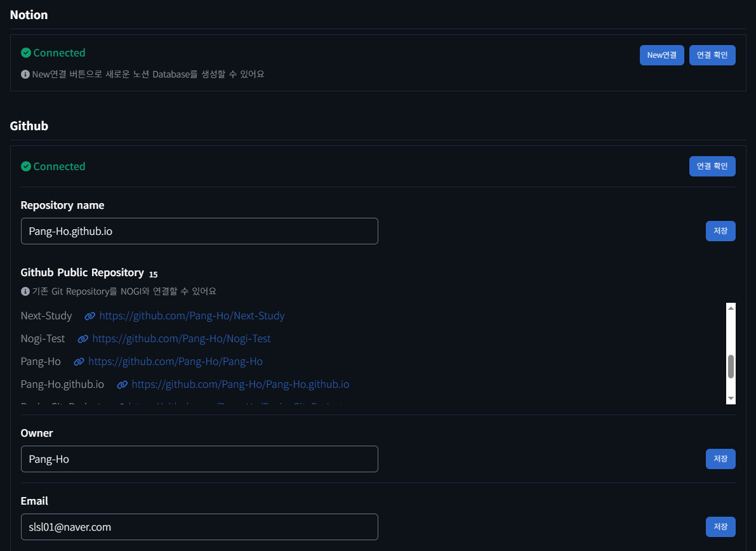This screenshot has width=756, height=551.
Task: Select the Nogi-Test repository name text
Action: (x=43, y=338)
